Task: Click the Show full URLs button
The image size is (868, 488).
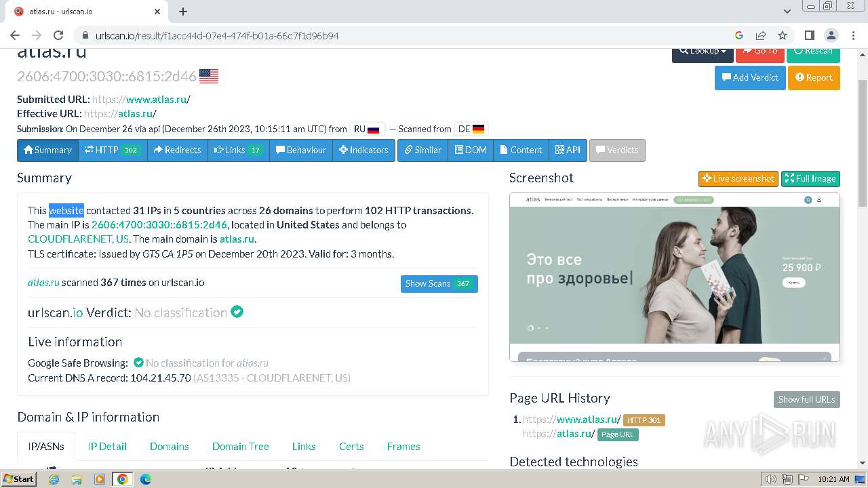Action: tap(806, 399)
